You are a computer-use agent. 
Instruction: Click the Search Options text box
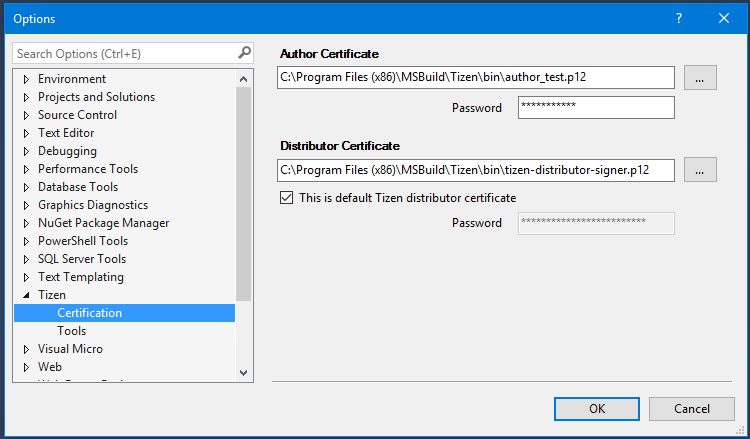(123, 53)
